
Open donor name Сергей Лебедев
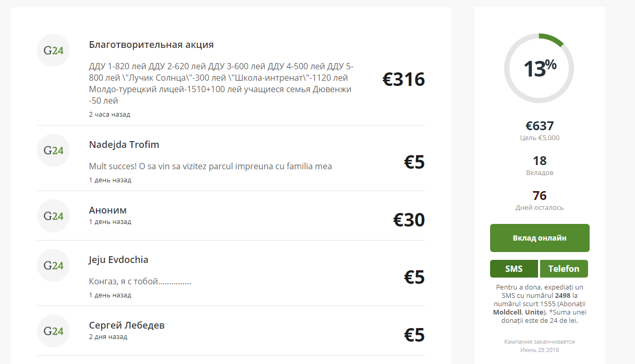click(127, 325)
